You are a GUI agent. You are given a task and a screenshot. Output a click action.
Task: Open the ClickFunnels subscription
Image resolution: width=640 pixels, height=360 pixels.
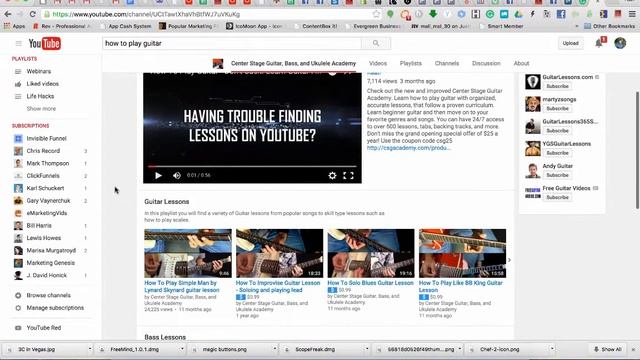[x=42, y=176]
